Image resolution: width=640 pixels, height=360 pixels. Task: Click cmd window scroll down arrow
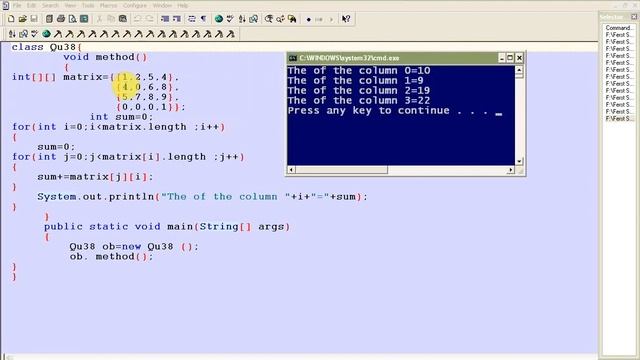coord(519,161)
